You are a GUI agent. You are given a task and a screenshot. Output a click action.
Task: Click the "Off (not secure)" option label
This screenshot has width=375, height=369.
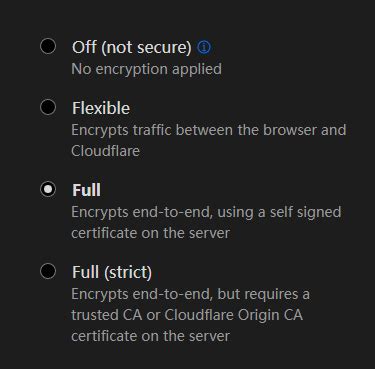click(x=132, y=47)
